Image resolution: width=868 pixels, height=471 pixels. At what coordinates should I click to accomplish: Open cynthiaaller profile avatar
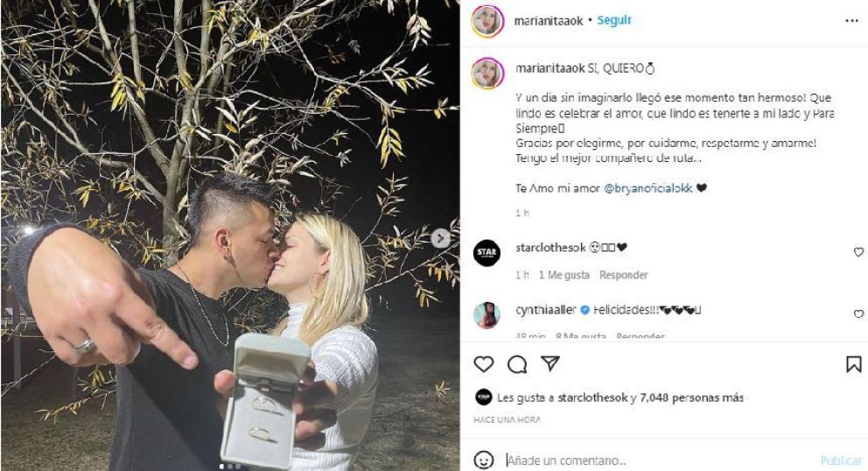(487, 315)
